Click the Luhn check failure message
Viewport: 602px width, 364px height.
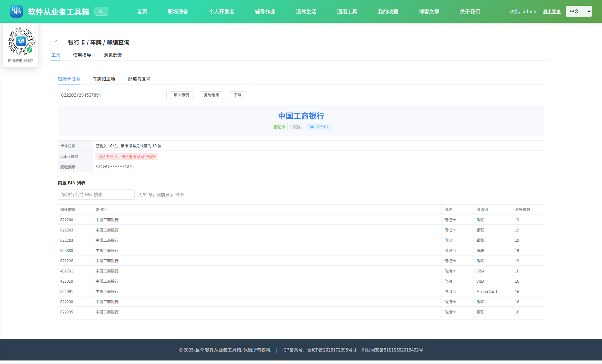tap(127, 157)
